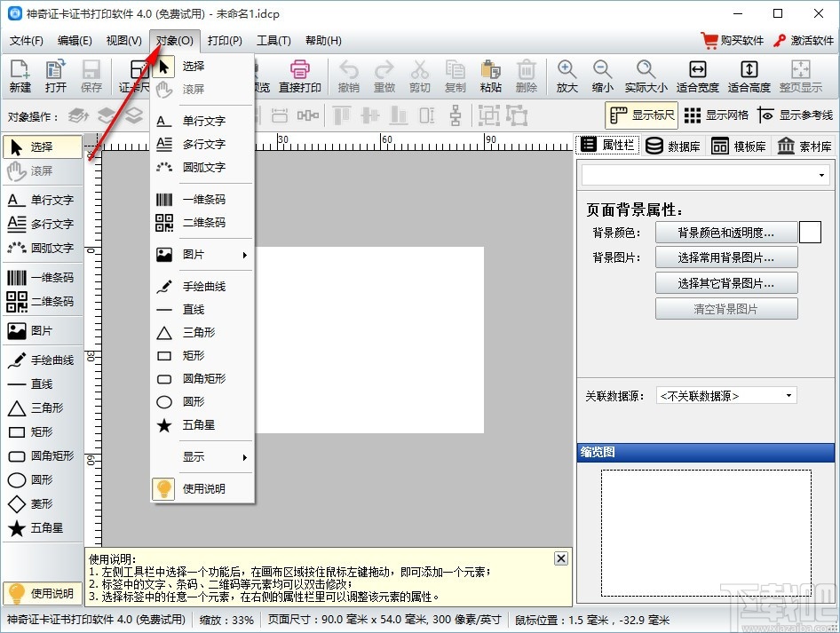Select 单行文字 in the left toolbox
The width and height of the screenshot is (840, 633).
42,201
